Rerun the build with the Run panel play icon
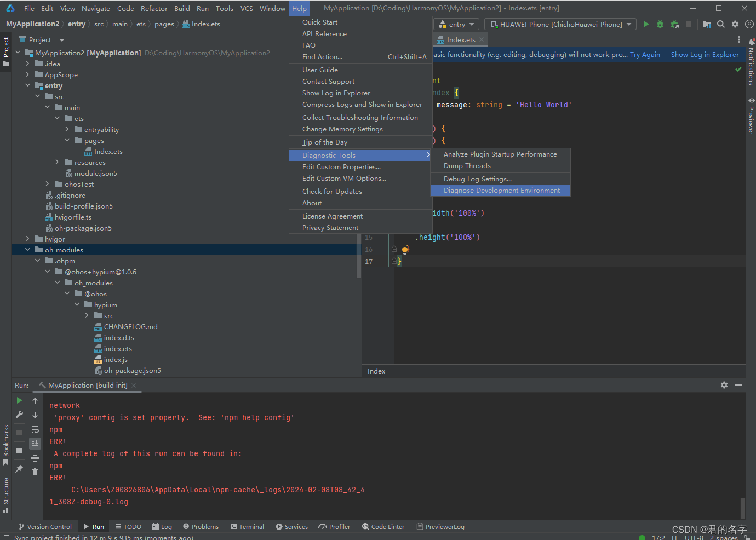756x540 pixels. (x=20, y=400)
